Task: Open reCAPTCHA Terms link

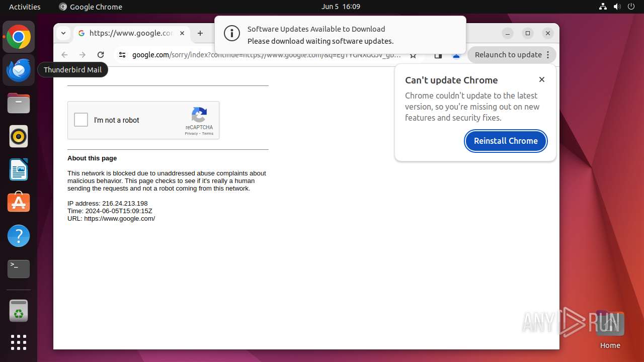Action: 208,134
